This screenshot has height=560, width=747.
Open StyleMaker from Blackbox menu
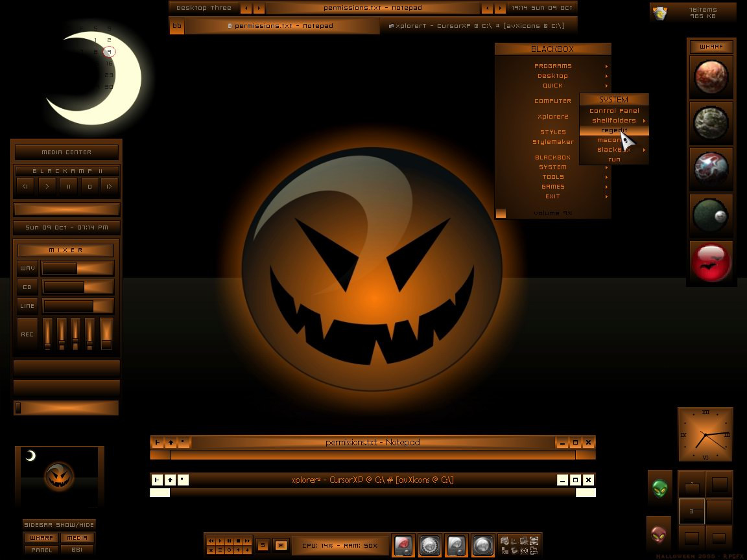(552, 142)
